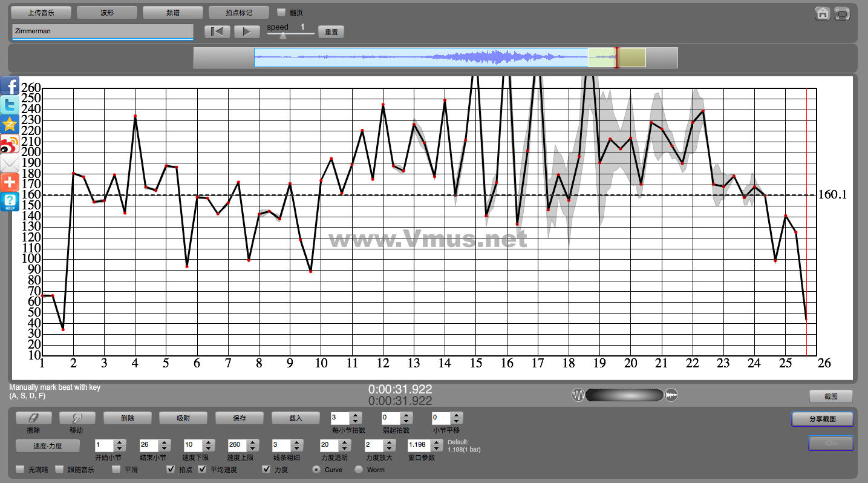Uncheck the 平均速度 checkbox
The height and width of the screenshot is (483, 868).
pyautogui.click(x=203, y=469)
